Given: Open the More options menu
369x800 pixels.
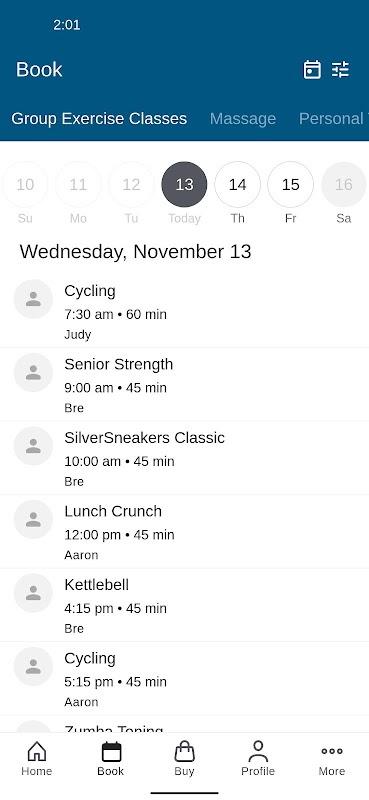Looking at the screenshot, I should [x=332, y=758].
